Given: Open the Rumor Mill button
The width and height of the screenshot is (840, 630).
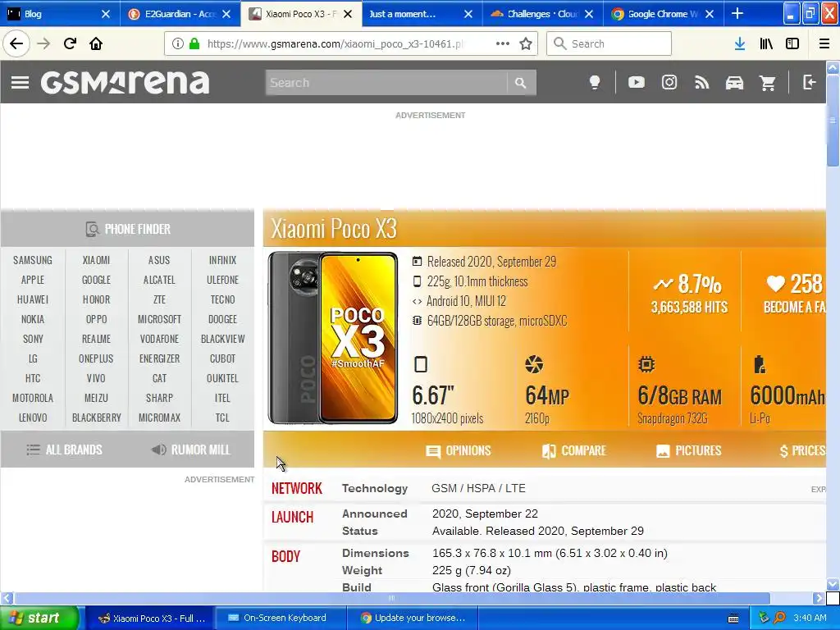Looking at the screenshot, I should pyautogui.click(x=190, y=450).
